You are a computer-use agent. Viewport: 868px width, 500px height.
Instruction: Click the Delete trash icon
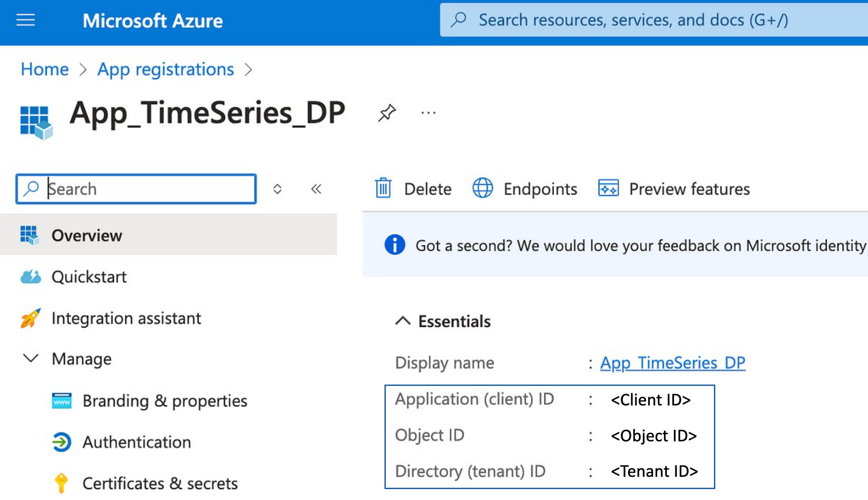point(383,188)
